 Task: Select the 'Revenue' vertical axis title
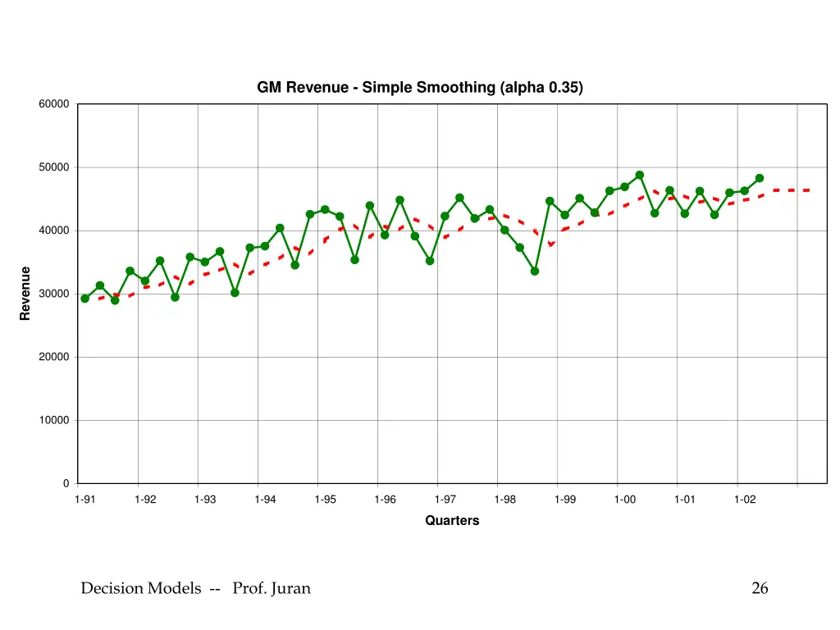click(25, 294)
